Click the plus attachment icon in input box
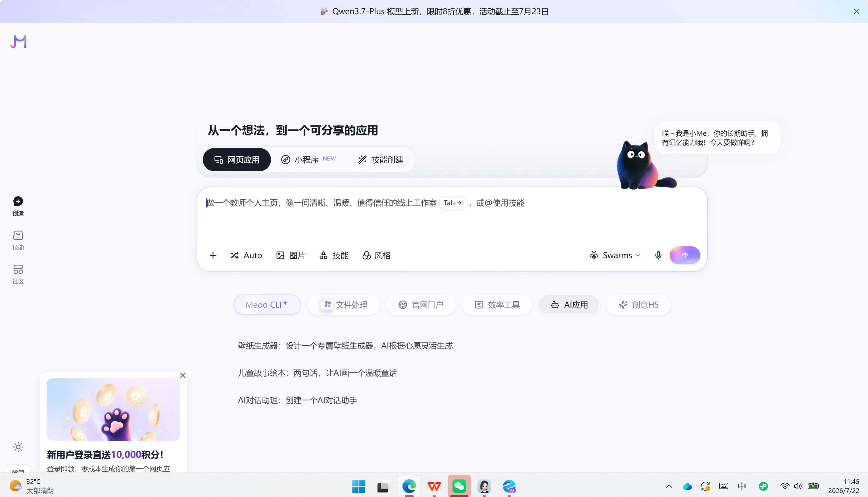Image resolution: width=868 pixels, height=497 pixels. point(213,255)
